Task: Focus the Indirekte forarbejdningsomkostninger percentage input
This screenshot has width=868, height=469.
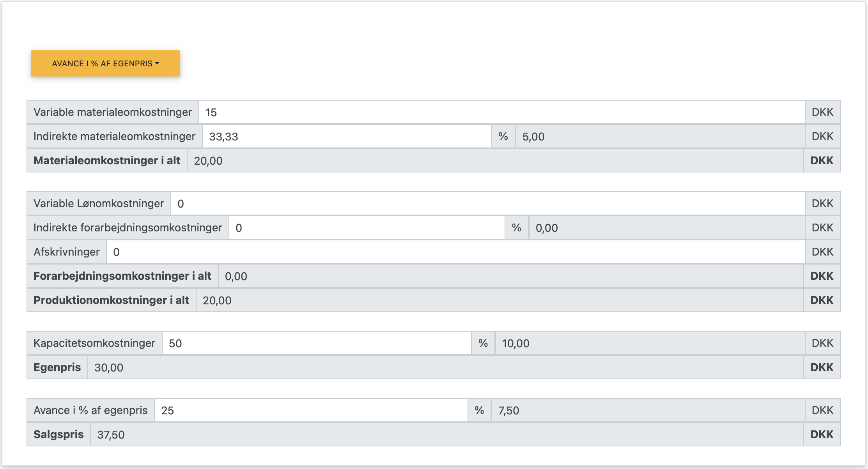Action: coord(367,228)
